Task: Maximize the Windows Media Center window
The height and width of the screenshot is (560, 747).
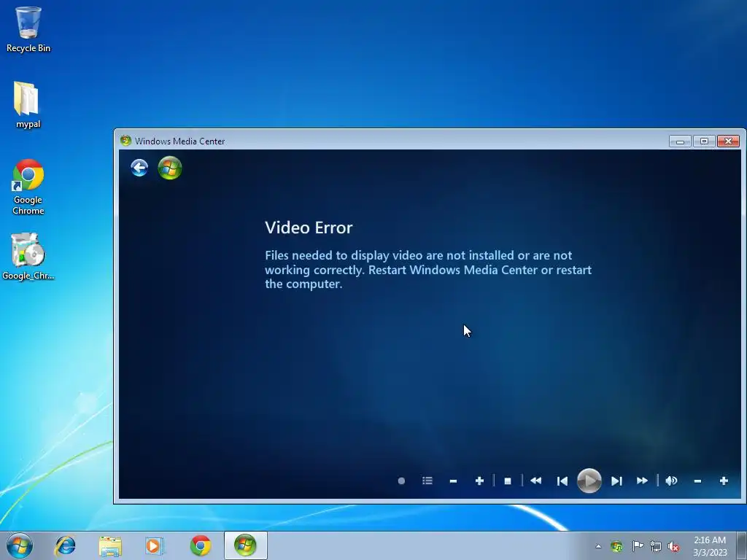Action: click(704, 141)
